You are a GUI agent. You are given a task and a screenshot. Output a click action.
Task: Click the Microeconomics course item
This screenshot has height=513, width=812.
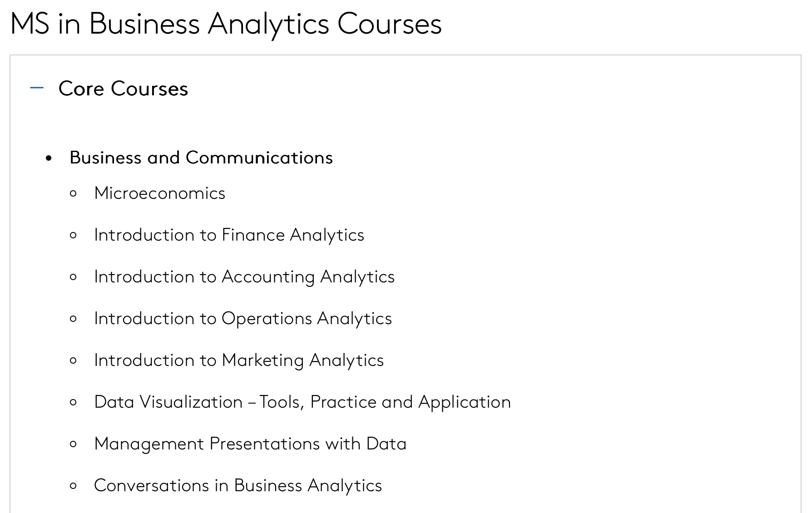tap(159, 193)
